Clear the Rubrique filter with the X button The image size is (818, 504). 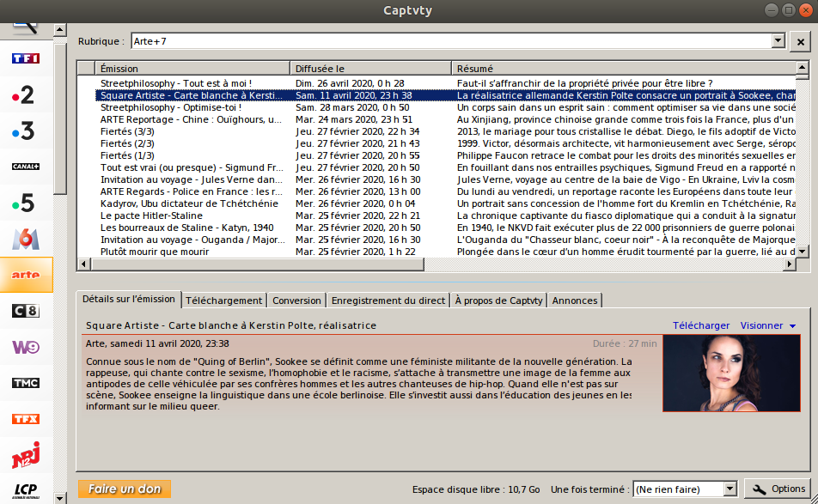click(800, 42)
